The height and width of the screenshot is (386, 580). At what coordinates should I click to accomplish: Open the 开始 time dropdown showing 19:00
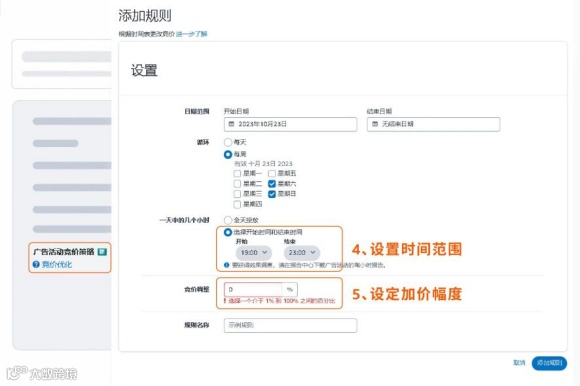click(254, 253)
